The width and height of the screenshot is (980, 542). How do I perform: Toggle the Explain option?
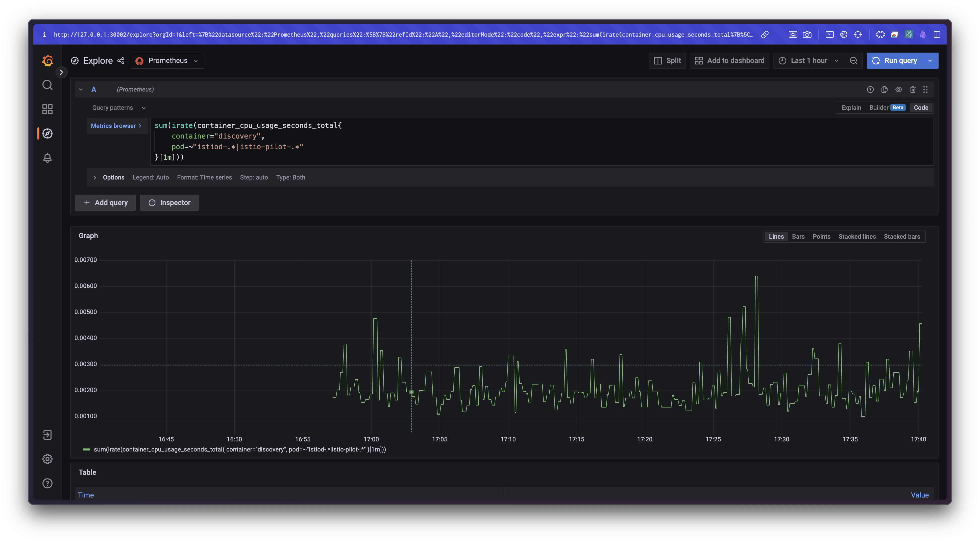(851, 108)
